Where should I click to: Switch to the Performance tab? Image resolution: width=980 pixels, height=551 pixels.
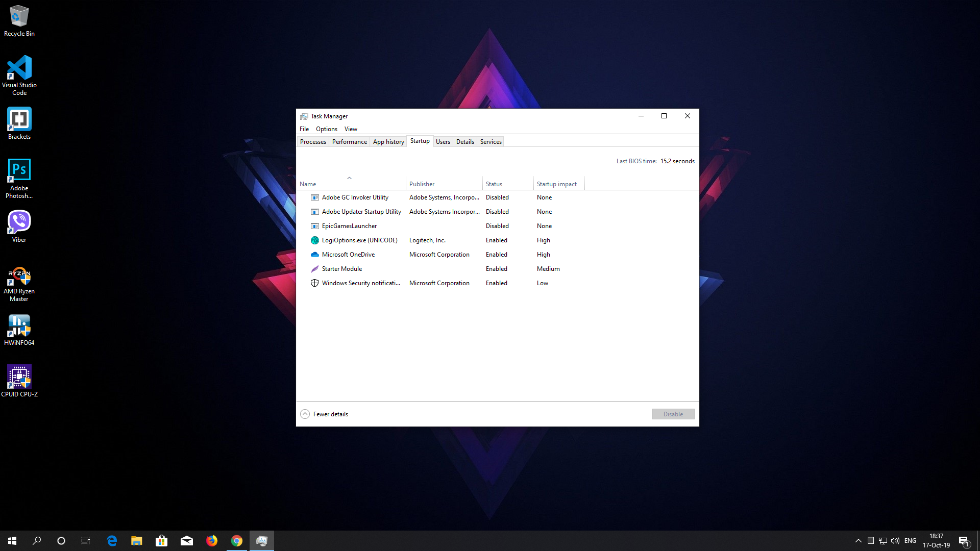pyautogui.click(x=349, y=142)
